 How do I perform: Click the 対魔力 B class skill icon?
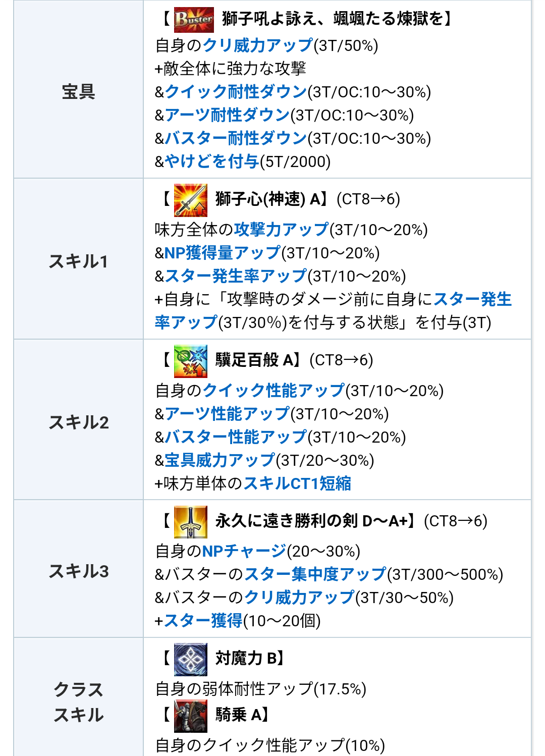(x=190, y=659)
